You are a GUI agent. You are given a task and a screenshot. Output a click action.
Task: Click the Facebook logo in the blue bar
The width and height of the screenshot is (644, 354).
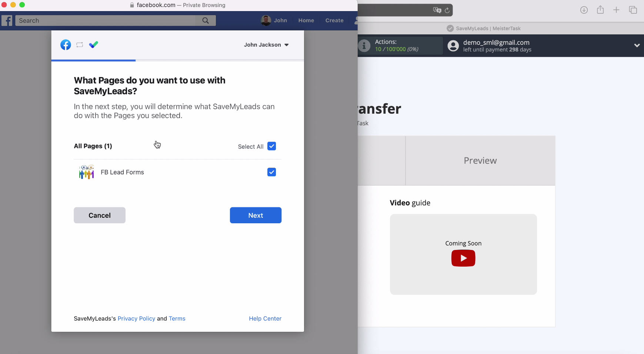pos(7,20)
